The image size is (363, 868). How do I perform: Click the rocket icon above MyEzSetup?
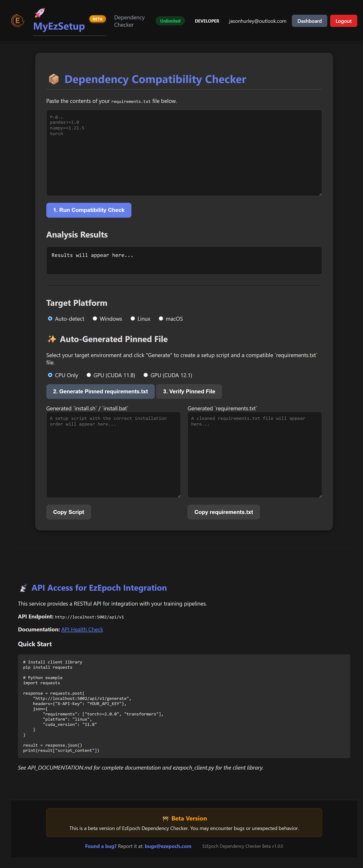tap(40, 13)
